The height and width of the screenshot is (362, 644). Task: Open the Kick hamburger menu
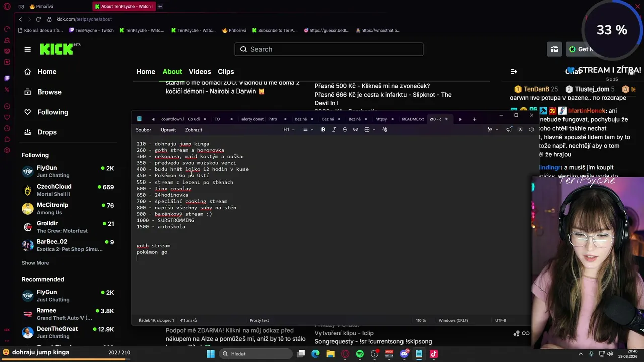click(x=27, y=49)
